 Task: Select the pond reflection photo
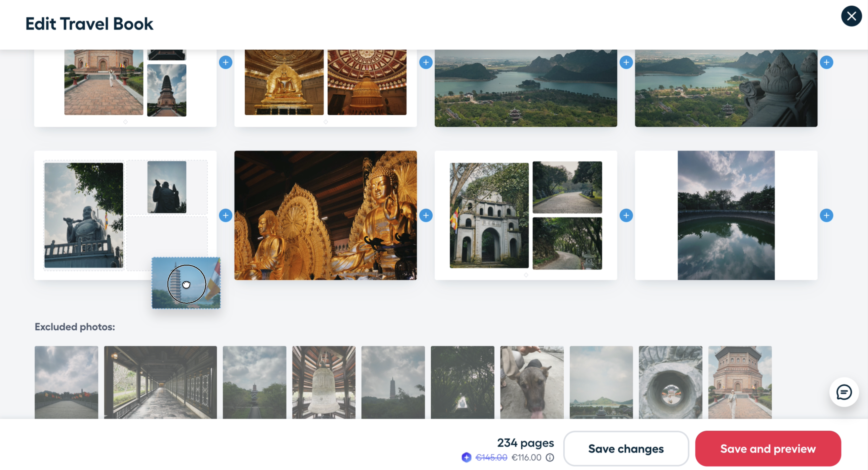tap(726, 215)
